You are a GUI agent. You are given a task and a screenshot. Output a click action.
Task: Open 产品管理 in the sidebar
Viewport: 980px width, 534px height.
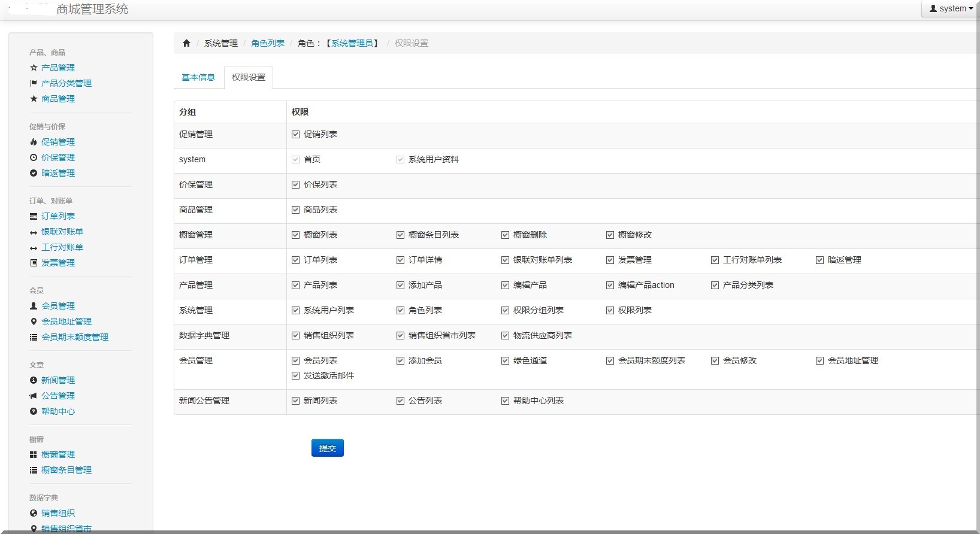click(x=58, y=68)
